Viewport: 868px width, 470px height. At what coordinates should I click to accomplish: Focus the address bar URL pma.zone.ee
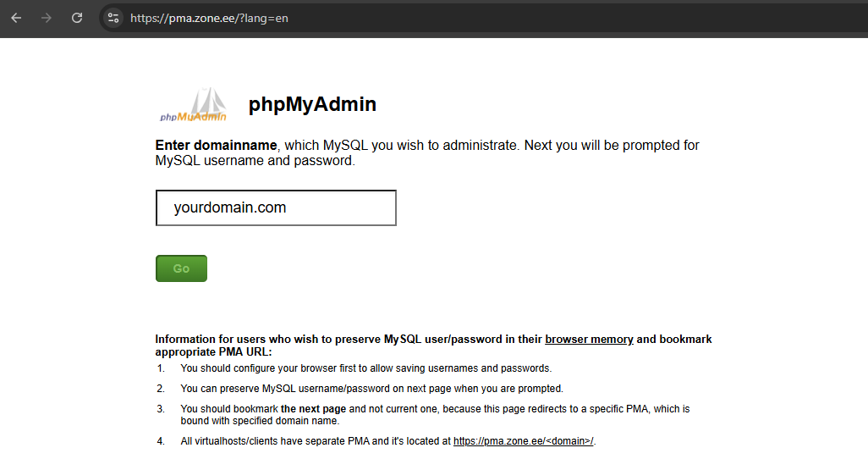[209, 18]
